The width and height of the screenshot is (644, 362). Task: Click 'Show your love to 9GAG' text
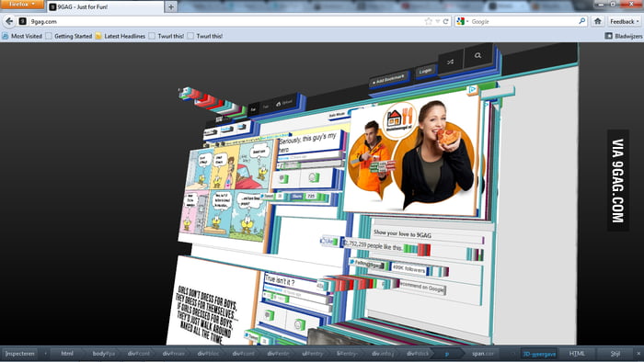pos(403,234)
